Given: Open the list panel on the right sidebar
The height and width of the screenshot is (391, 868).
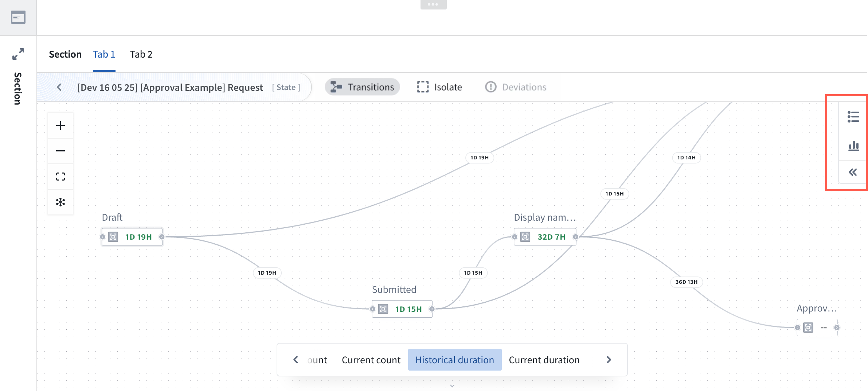Looking at the screenshot, I should click(x=853, y=117).
